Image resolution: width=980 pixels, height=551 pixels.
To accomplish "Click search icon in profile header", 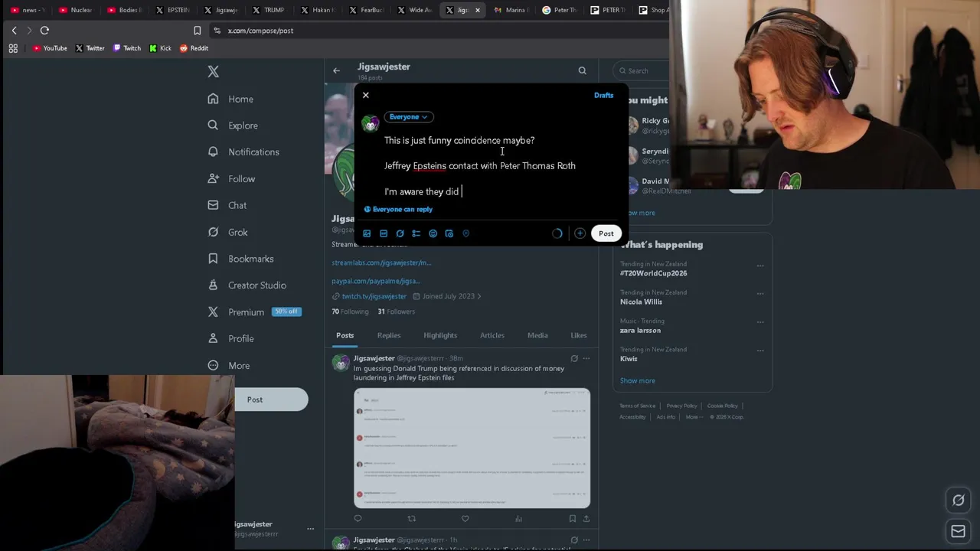I will pos(582,70).
